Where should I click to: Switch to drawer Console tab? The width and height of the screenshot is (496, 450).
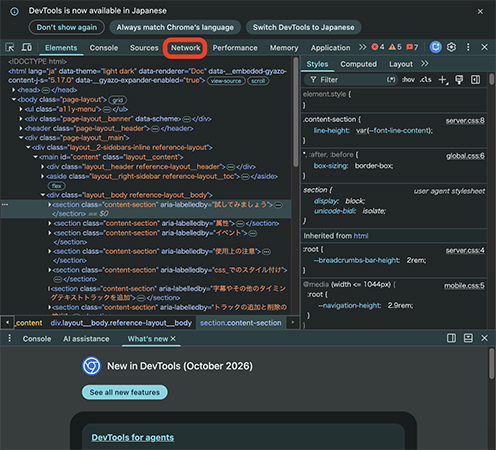tap(37, 339)
